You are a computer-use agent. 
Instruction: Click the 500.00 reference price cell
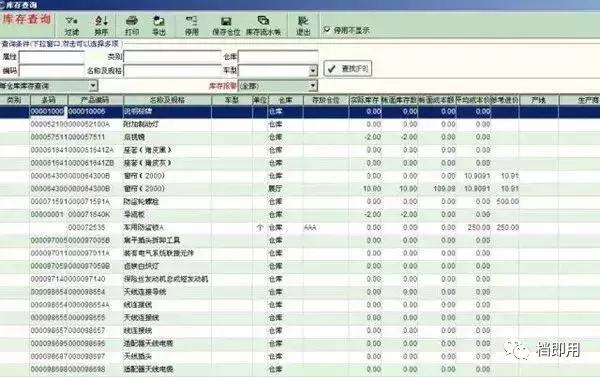click(x=507, y=202)
